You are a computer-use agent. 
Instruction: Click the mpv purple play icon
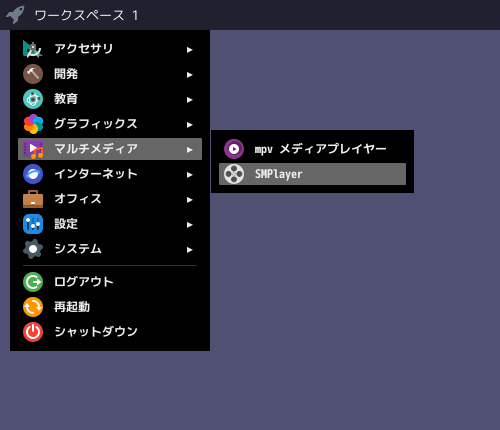click(x=234, y=149)
